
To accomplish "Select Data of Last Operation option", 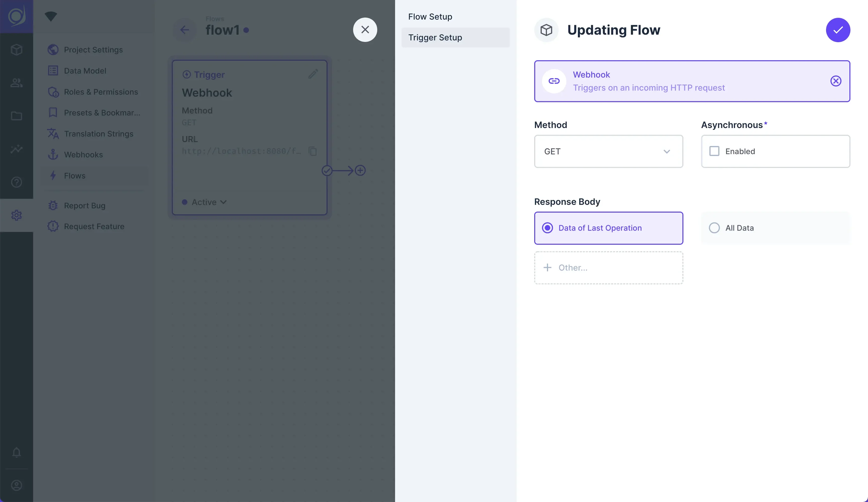I will point(547,228).
